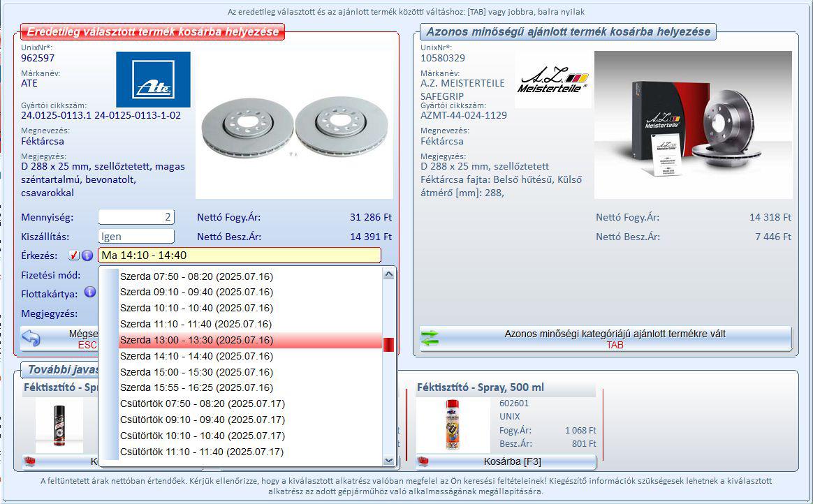Click the 1 068 Ft spray price
Viewport: 813px width, 504px height.
coord(580,431)
